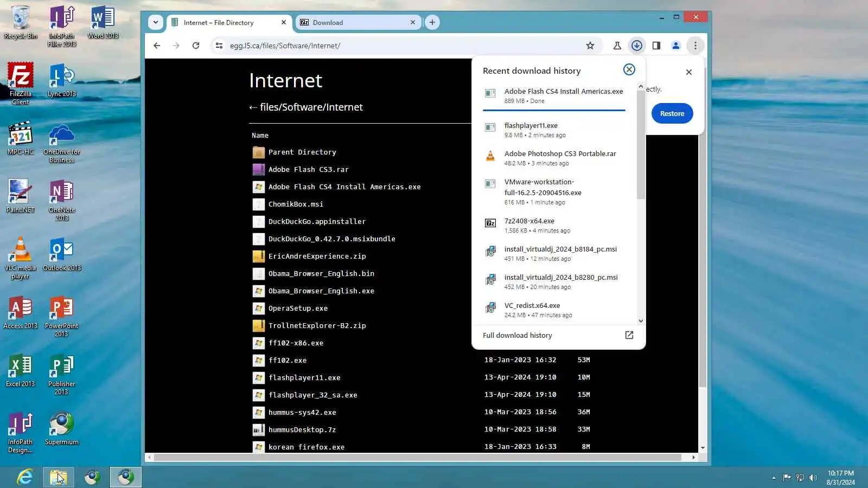This screenshot has height=488, width=868.
Task: Toggle the browser side panel
Action: click(x=656, y=46)
